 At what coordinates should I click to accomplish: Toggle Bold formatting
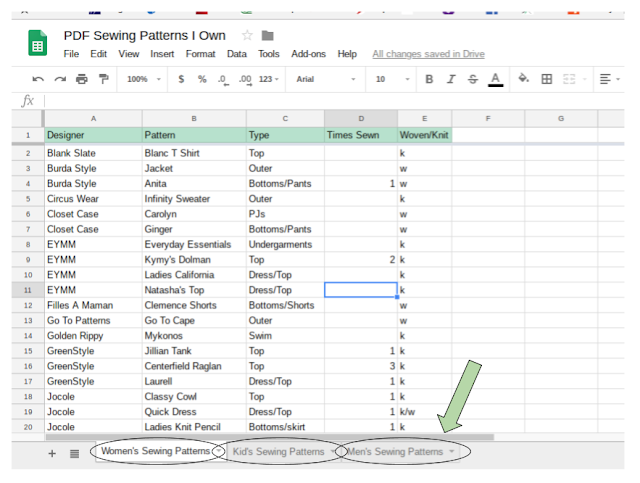429,79
